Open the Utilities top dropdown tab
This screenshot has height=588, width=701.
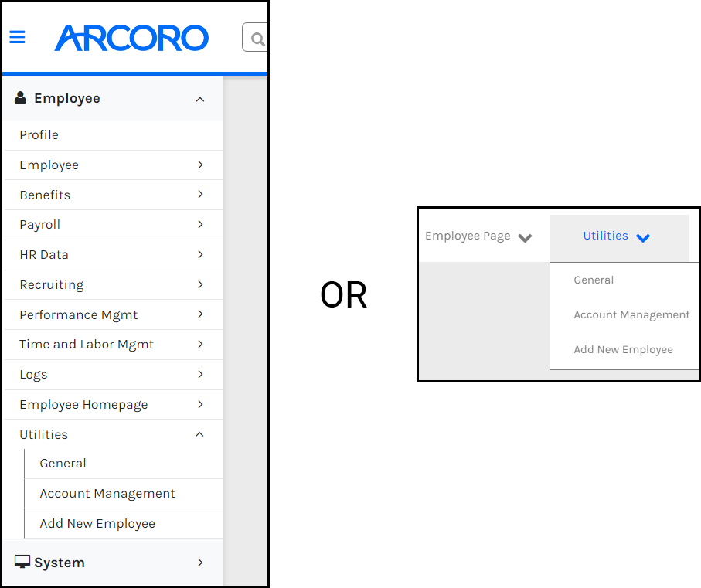(x=620, y=238)
